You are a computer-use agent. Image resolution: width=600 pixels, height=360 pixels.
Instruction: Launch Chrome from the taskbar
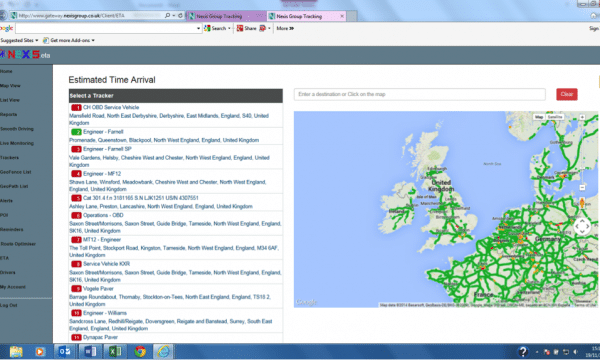pos(140,351)
